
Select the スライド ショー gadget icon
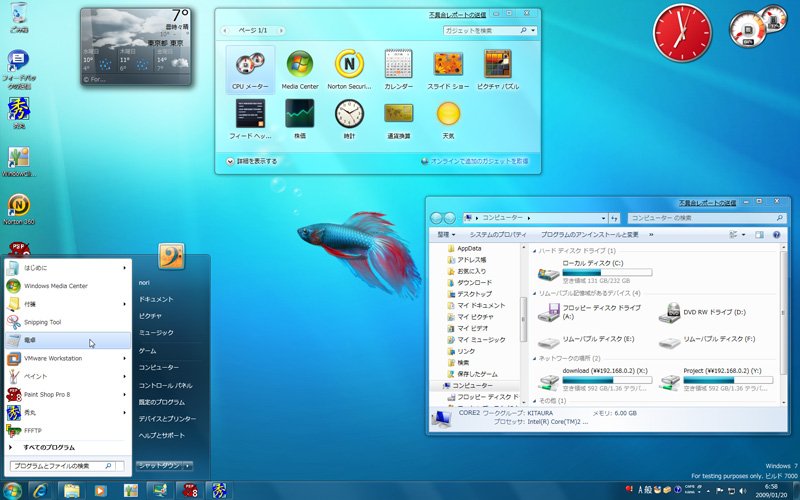pyautogui.click(x=448, y=64)
